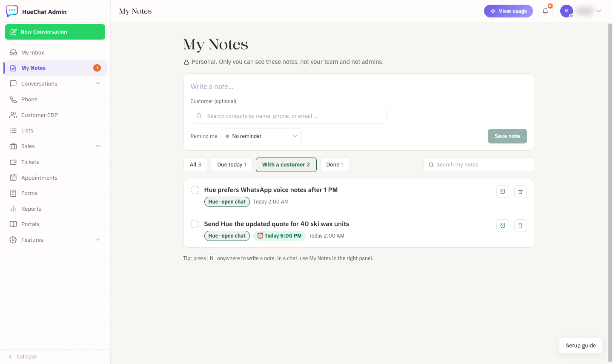Open Phone from the sidebar

(x=55, y=99)
